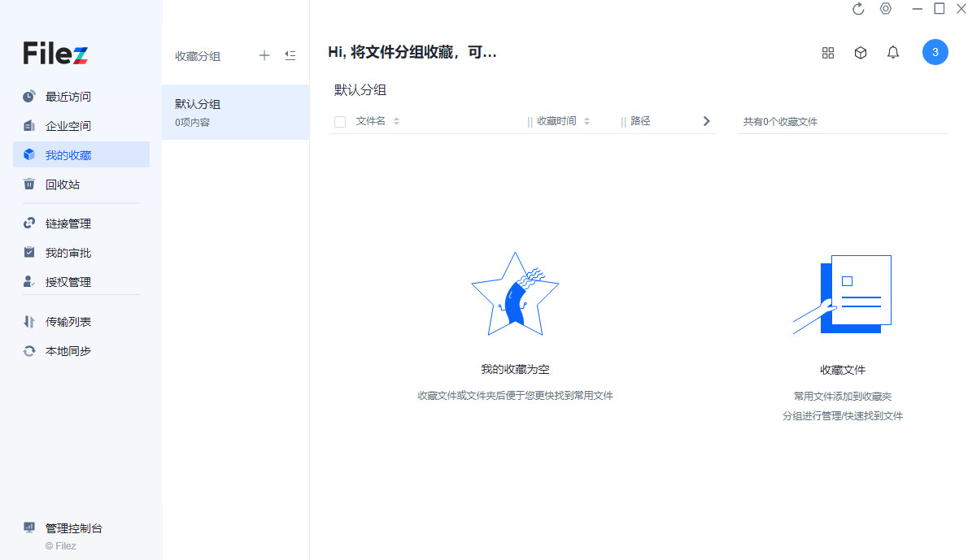Click the 收藏文件 document illustration
968x560 pixels.
(842, 294)
